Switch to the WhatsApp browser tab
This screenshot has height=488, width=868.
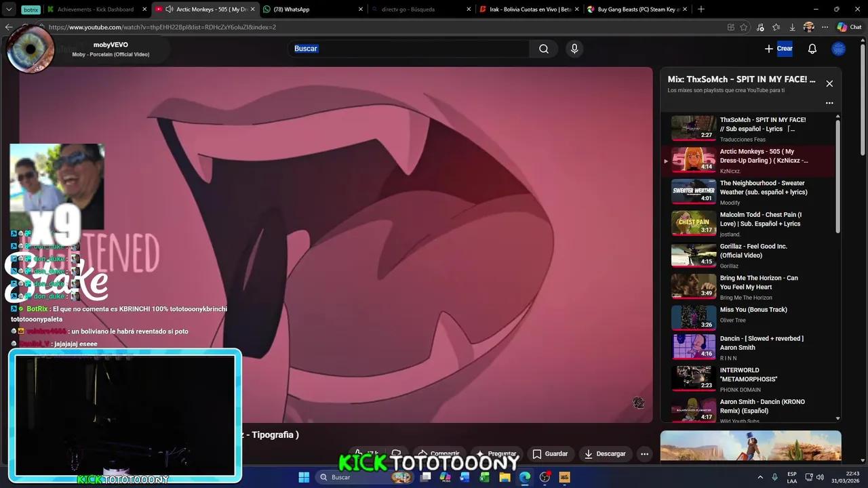click(x=312, y=9)
